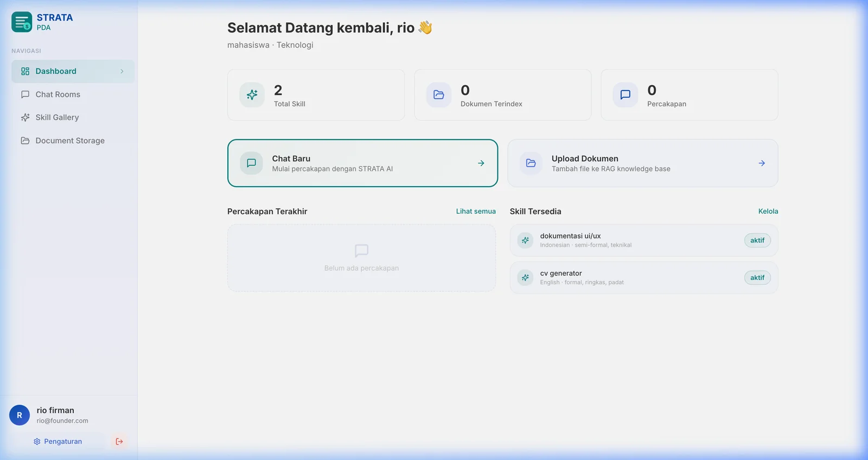Image resolution: width=868 pixels, height=460 pixels.
Task: Click the Skill Gallery sparkle icon
Action: tap(25, 117)
